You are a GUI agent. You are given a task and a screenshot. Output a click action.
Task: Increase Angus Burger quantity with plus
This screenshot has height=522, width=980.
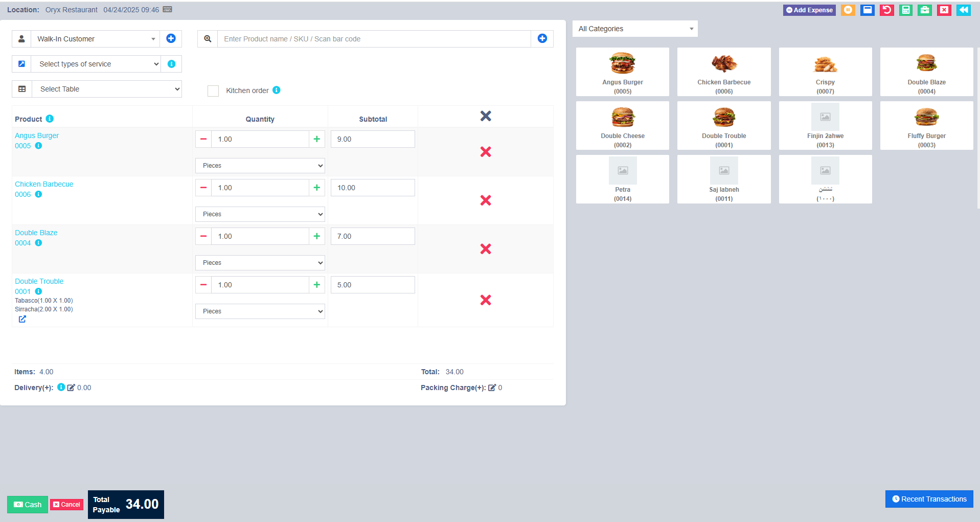pos(317,139)
